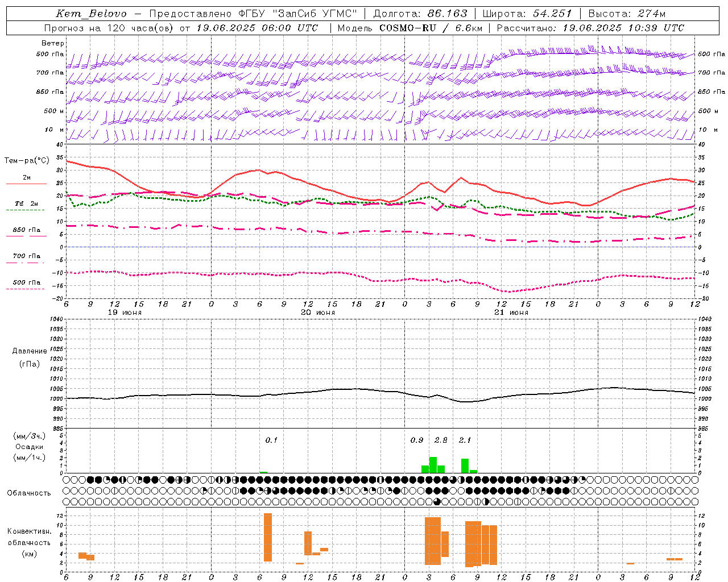
Task: Select the (мм/1ч.) unit label
Action: click(x=30, y=458)
